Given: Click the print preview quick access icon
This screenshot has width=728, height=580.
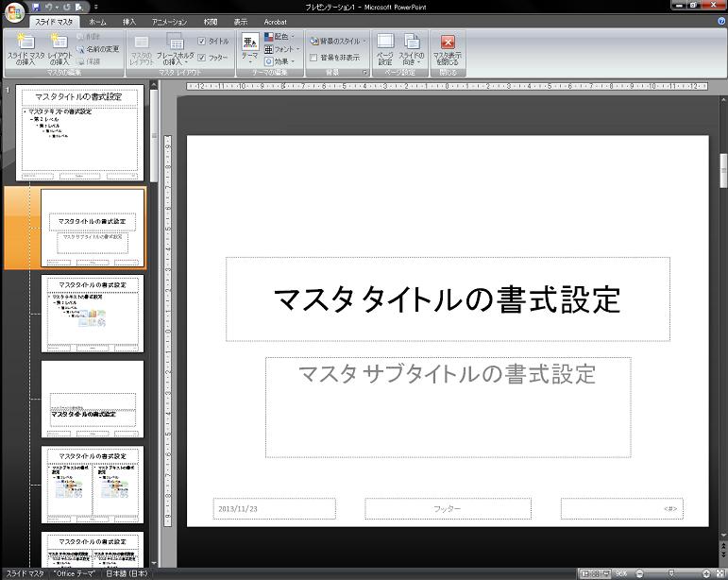Looking at the screenshot, I should [x=79, y=7].
